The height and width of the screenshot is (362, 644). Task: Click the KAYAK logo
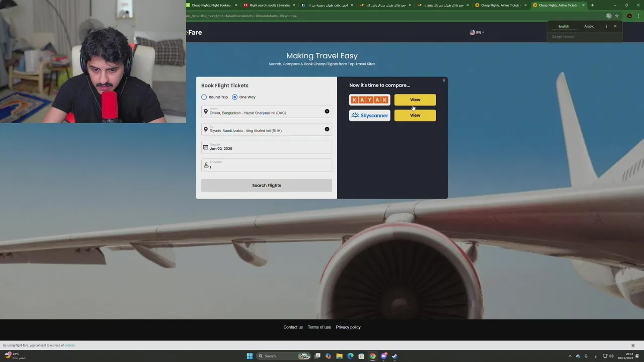(370, 100)
